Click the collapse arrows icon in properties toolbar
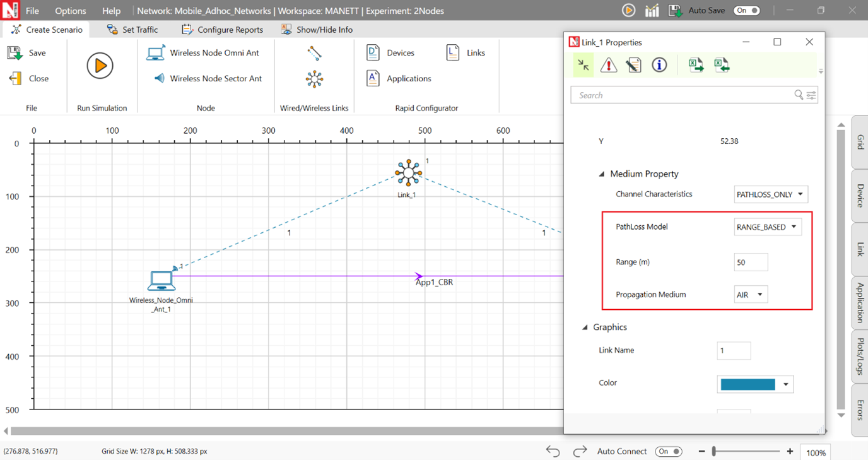 point(584,65)
